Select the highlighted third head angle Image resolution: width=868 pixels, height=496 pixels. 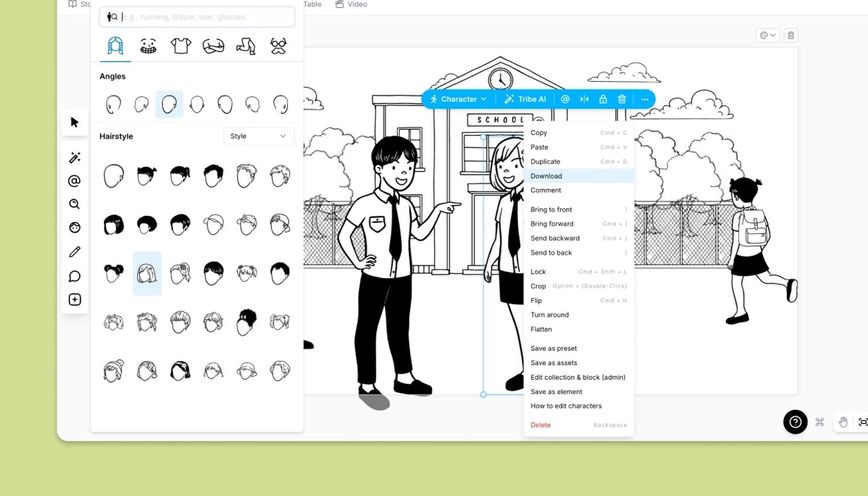coord(169,104)
